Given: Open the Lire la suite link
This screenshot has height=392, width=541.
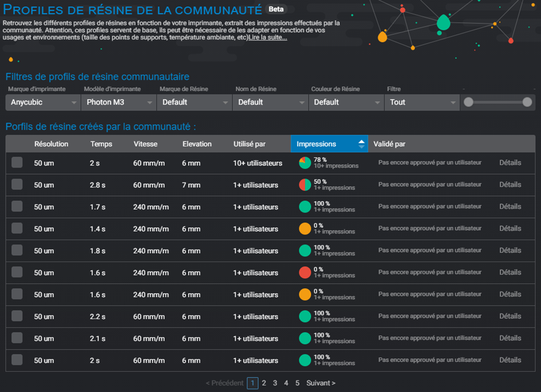Looking at the screenshot, I should [268, 37].
